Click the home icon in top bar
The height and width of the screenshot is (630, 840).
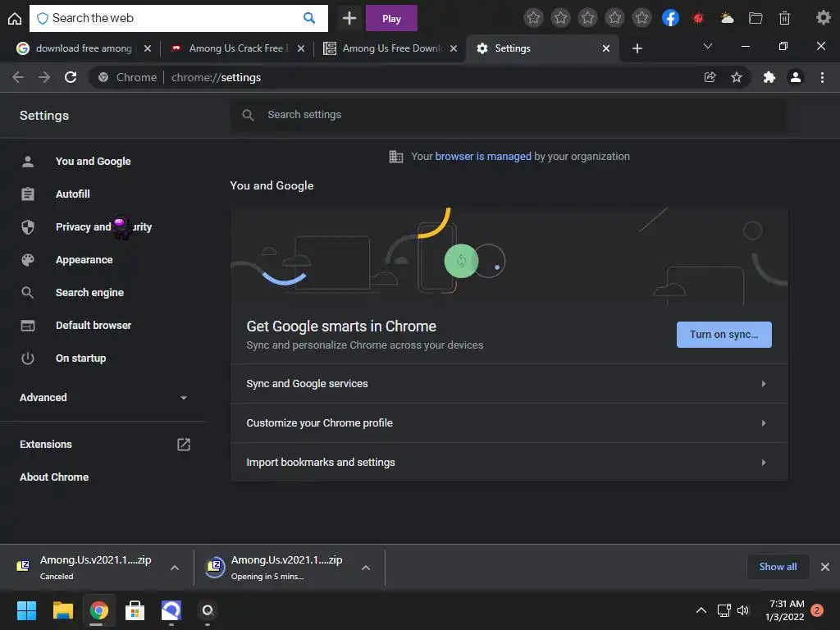15,18
